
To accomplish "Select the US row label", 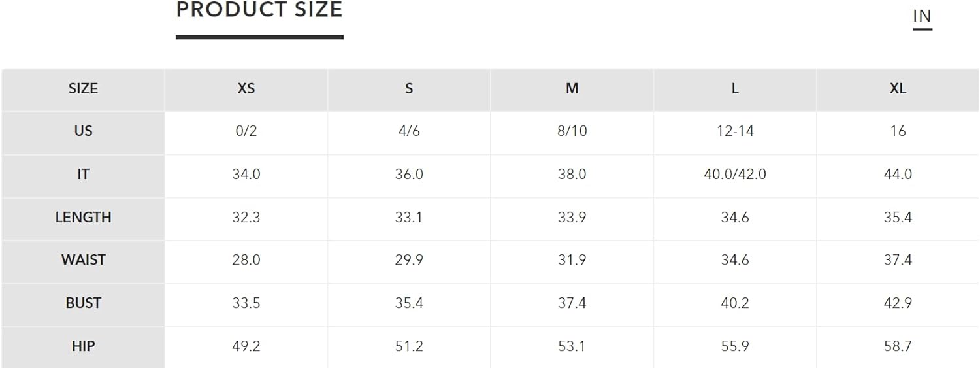I will click(83, 131).
